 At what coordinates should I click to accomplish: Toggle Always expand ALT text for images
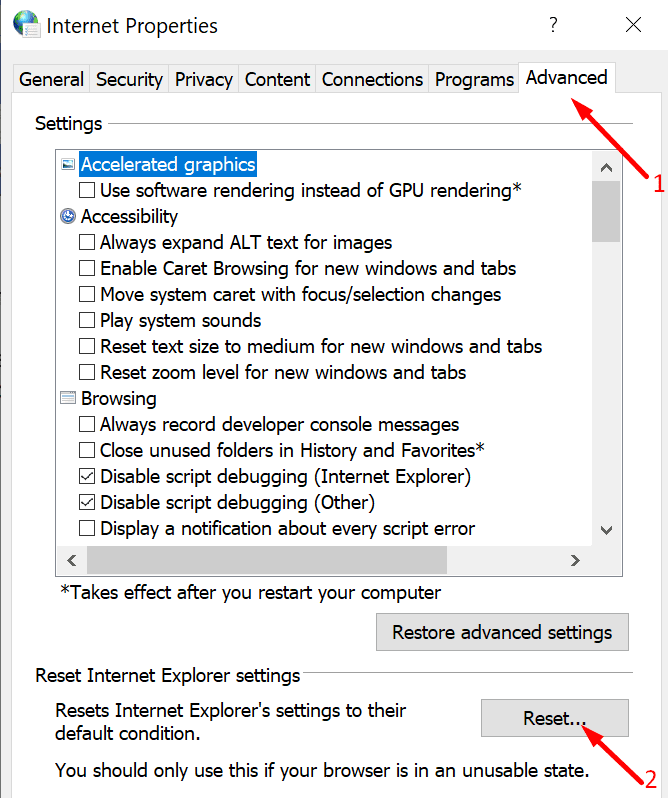[x=88, y=242]
